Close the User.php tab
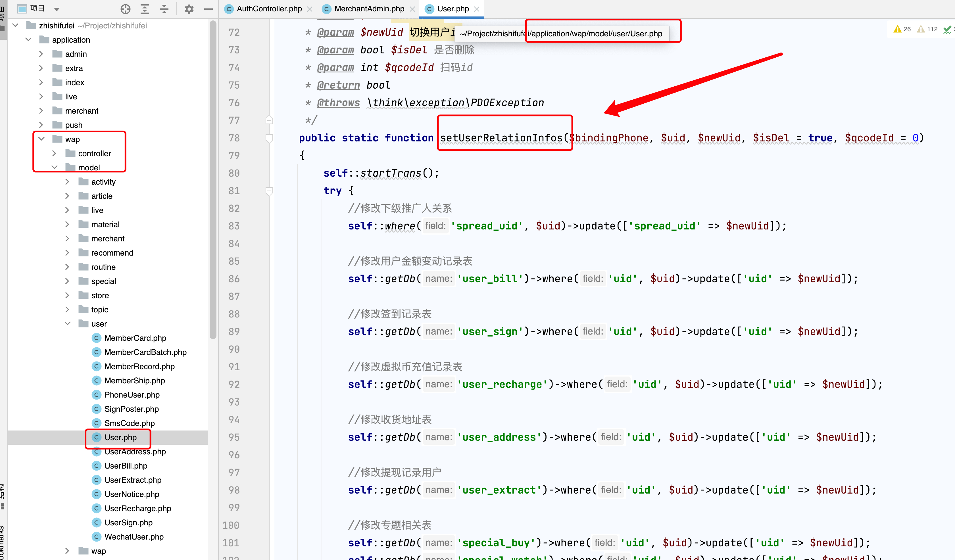This screenshot has height=560, width=955. (477, 9)
